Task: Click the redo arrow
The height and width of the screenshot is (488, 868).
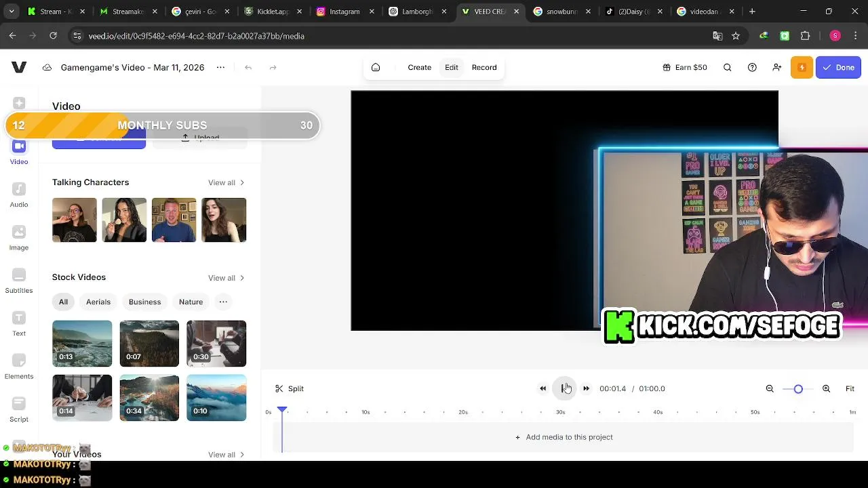Action: (x=273, y=67)
